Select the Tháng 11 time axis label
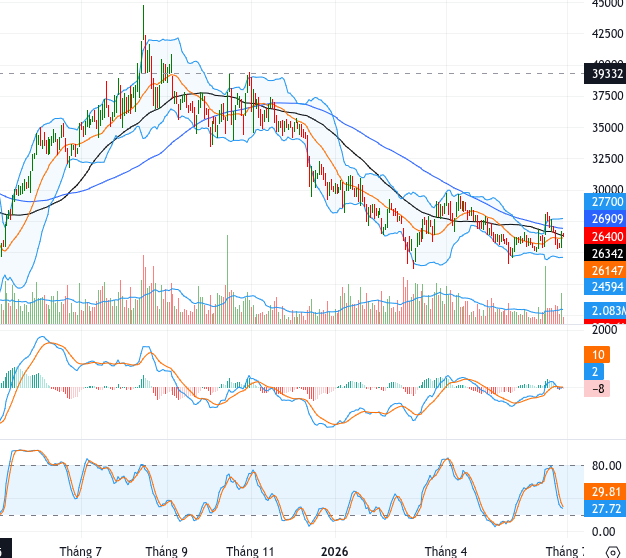 (250, 552)
